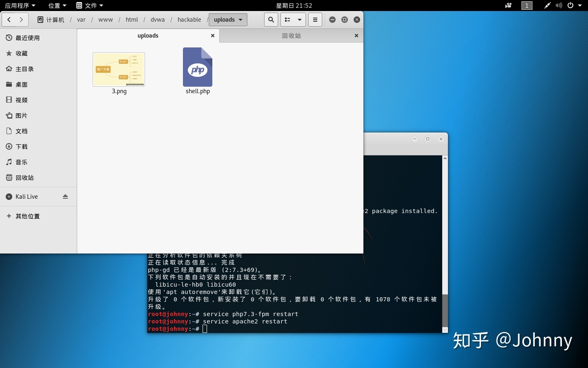Open 文档 documents in the sidebar
The width and height of the screenshot is (588, 368).
point(38,131)
